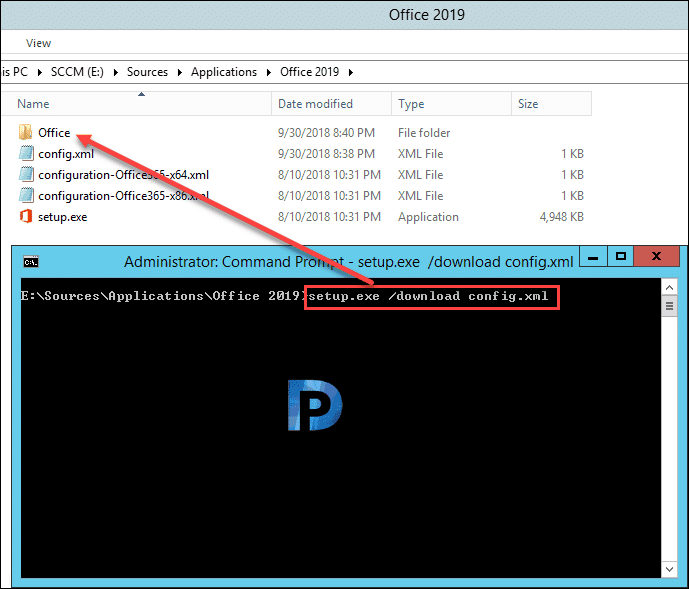689x589 pixels.
Task: Select the configuration-Office365-x86.xml file name
Action: tap(123, 196)
